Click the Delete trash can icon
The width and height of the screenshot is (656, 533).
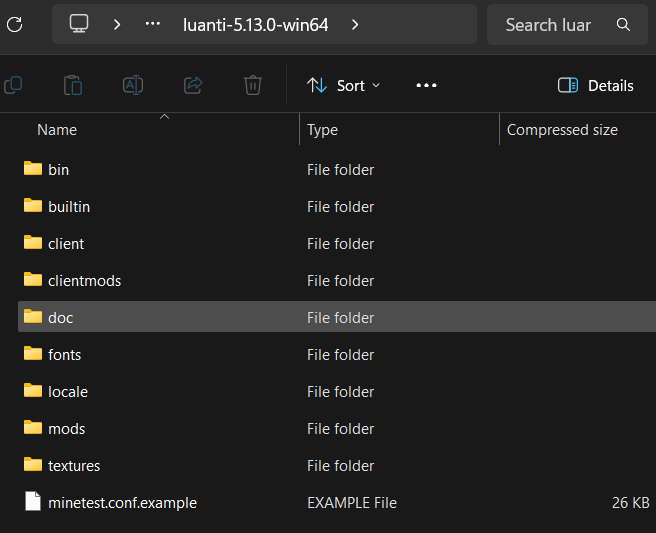pyautogui.click(x=253, y=85)
